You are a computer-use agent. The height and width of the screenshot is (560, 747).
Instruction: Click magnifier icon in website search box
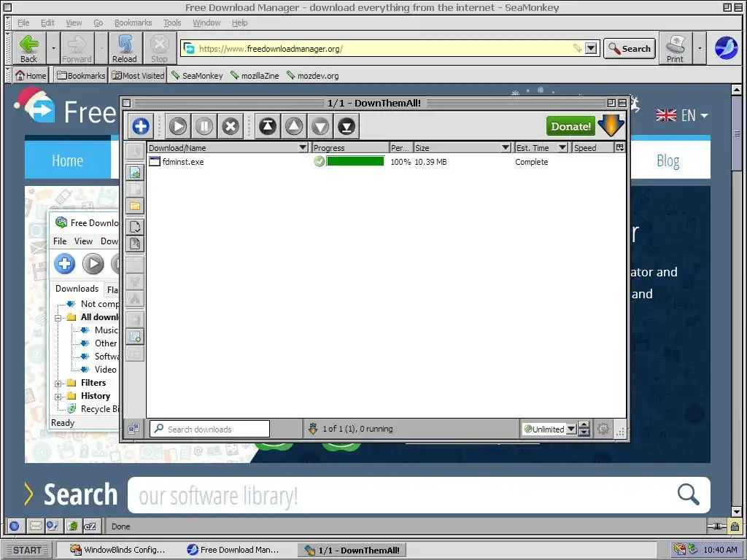tap(689, 495)
